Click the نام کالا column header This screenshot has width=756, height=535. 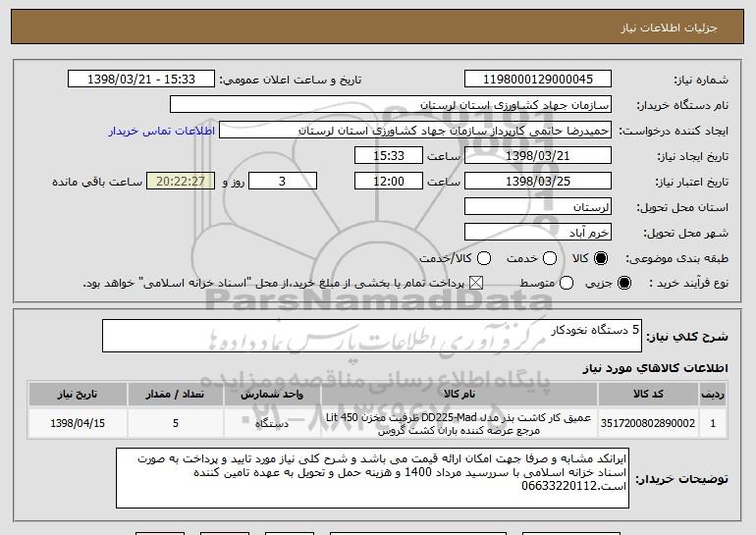(x=459, y=395)
